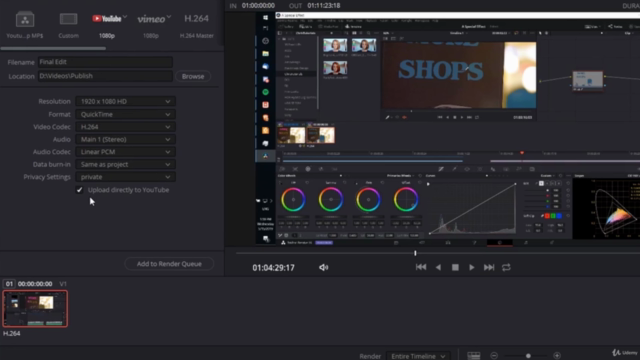Click the V1 track label
Screen dimensions: 640x360
tap(63, 284)
